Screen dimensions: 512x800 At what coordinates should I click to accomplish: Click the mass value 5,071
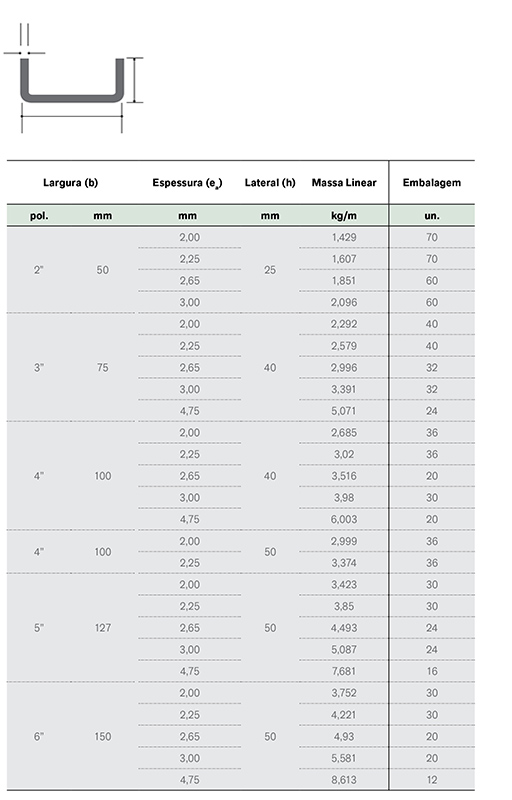point(344,411)
